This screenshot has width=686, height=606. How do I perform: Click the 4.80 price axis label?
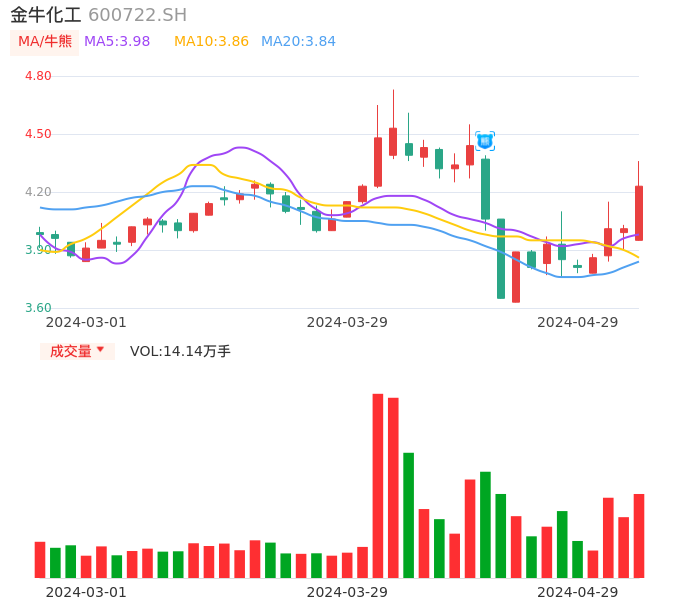[38, 76]
